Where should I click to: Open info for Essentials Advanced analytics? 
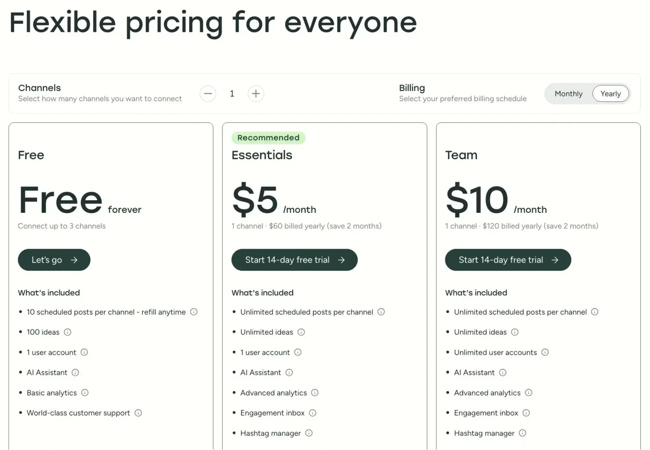[315, 393]
